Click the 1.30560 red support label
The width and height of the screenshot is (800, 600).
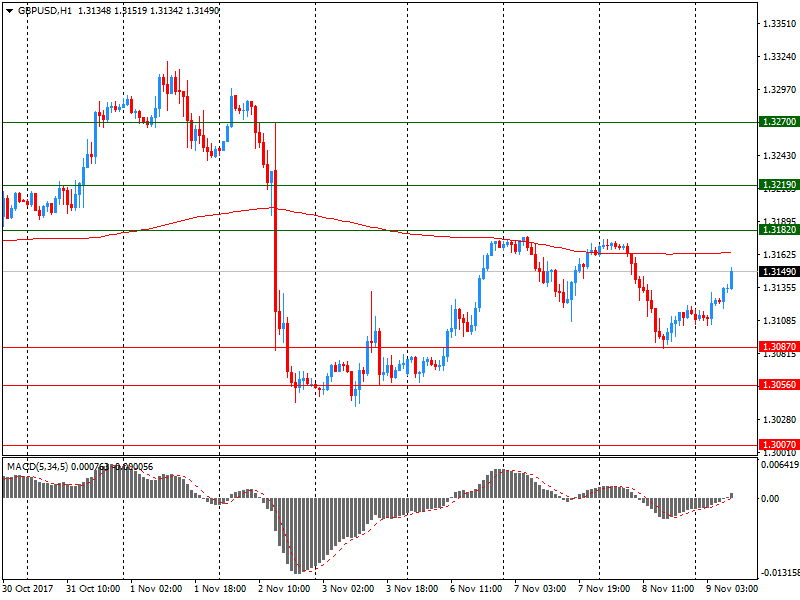point(779,385)
